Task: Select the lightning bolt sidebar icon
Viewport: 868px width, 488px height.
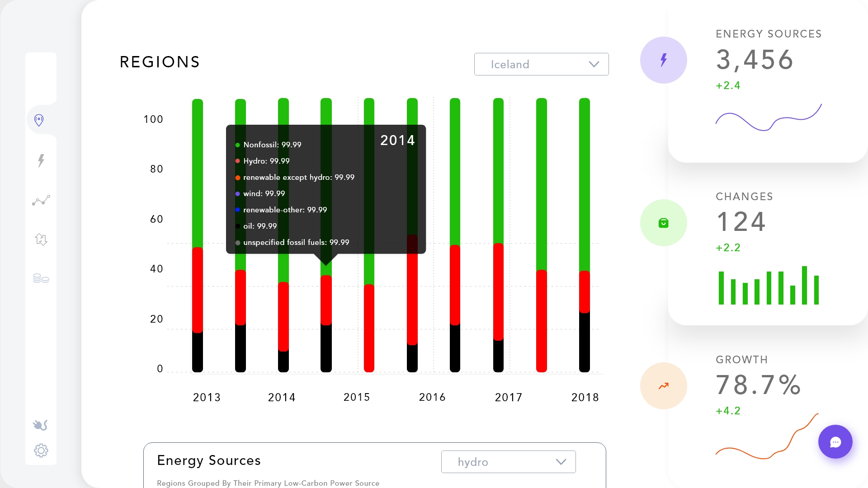Action: [x=41, y=160]
